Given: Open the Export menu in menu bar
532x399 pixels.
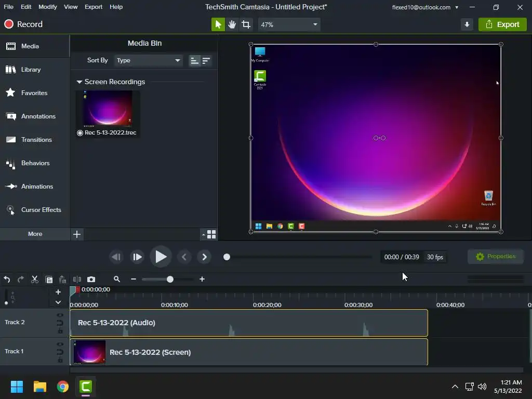Looking at the screenshot, I should 94,7.
